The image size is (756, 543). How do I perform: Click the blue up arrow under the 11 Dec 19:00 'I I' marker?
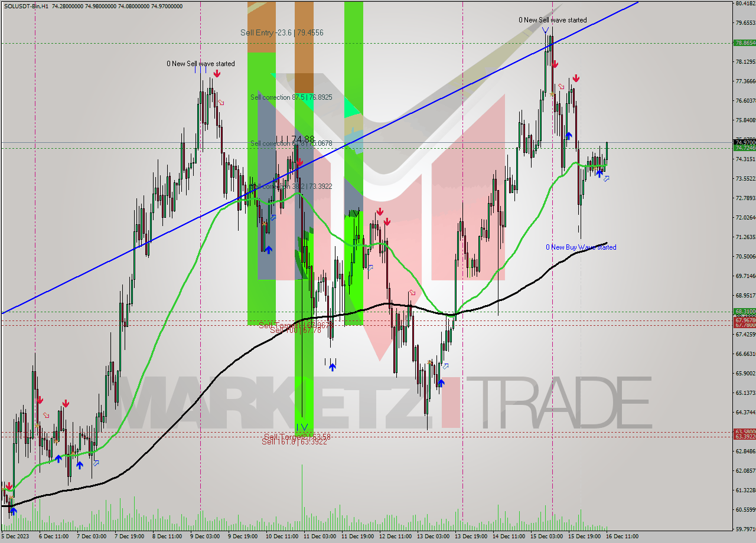[x=333, y=367]
